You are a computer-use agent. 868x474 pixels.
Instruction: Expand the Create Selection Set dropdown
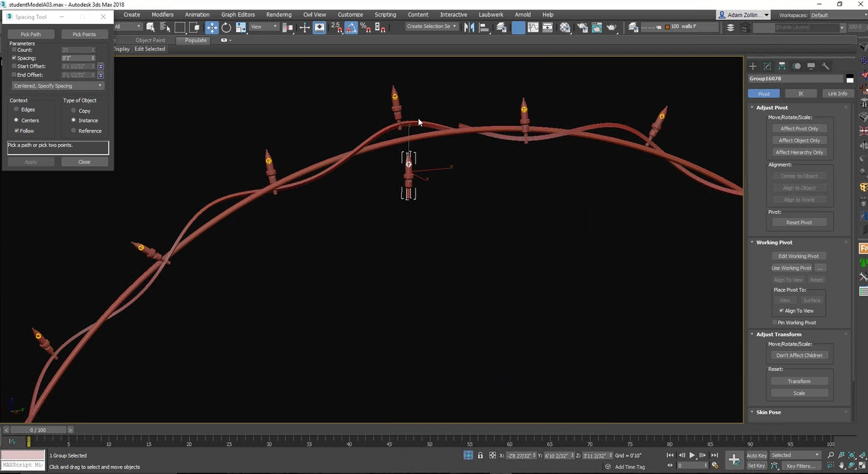[431, 27]
